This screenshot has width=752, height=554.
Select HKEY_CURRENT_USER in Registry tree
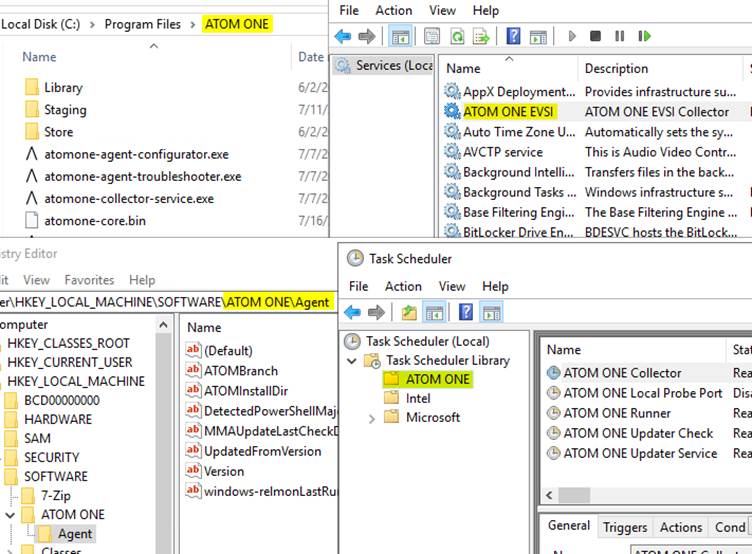point(70,362)
